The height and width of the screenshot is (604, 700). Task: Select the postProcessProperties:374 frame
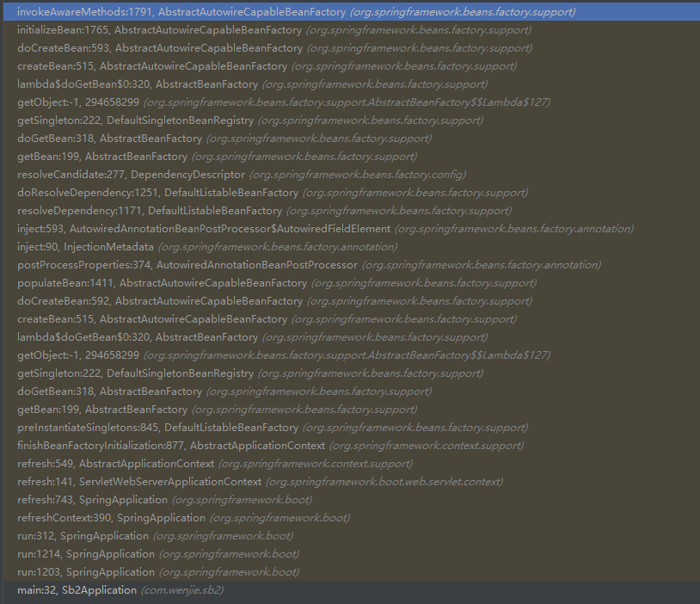(x=352, y=265)
